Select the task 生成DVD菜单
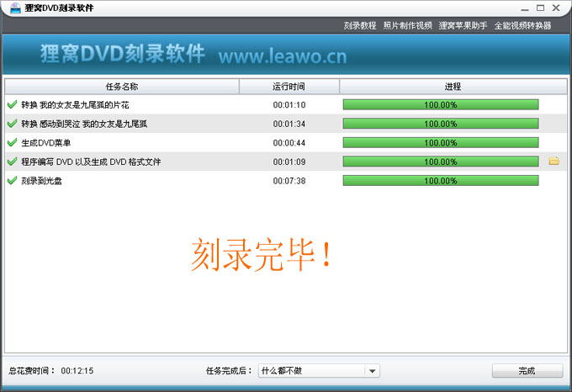 pyautogui.click(x=46, y=143)
